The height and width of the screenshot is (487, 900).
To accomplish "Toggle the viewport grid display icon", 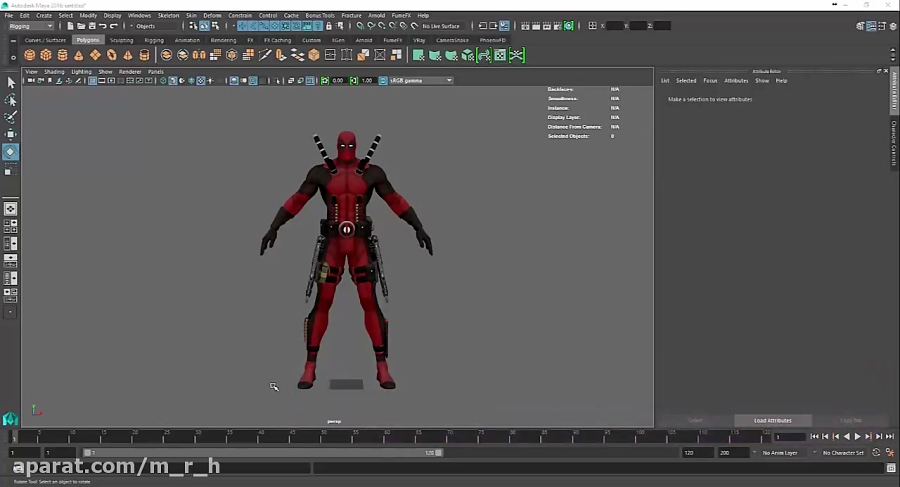I will coord(92,80).
